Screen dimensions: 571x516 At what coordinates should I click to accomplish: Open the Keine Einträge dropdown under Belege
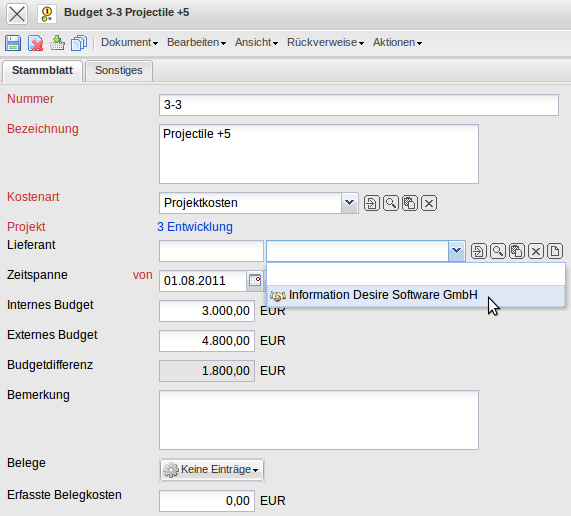click(212, 470)
